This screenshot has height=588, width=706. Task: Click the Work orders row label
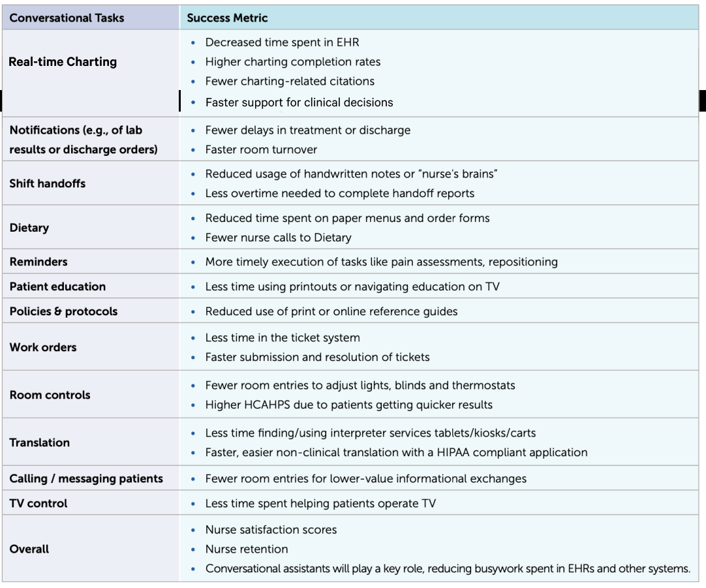43,348
